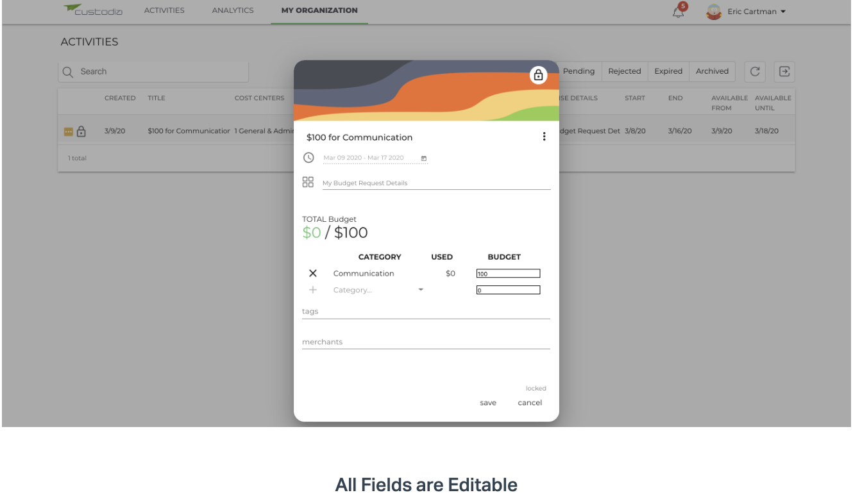853x504 pixels.
Task: Click the Search activities box
Action: (x=153, y=72)
